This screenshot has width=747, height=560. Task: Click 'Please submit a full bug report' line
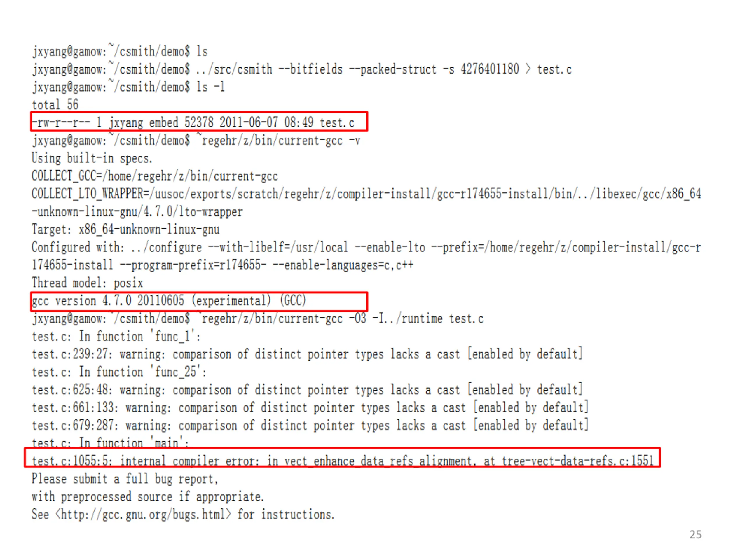point(125,479)
